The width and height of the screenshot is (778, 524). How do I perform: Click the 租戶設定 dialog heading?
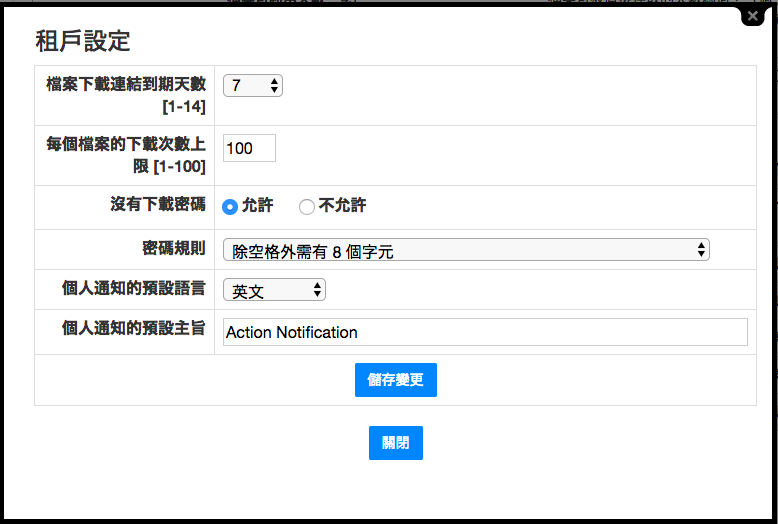pyautogui.click(x=83, y=41)
